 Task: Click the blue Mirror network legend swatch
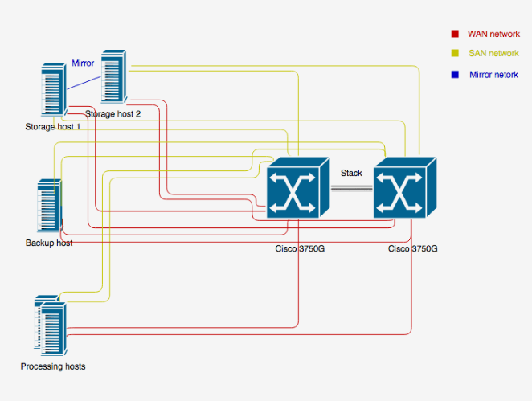point(455,75)
